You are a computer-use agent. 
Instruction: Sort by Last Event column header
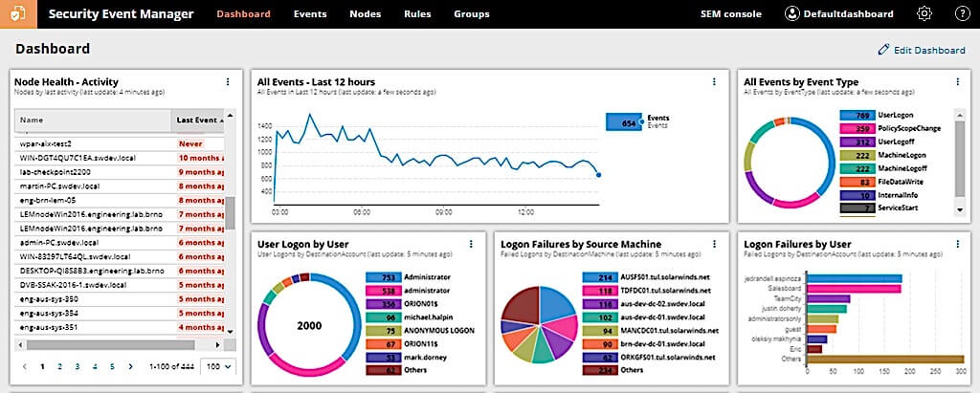pyautogui.click(x=197, y=120)
